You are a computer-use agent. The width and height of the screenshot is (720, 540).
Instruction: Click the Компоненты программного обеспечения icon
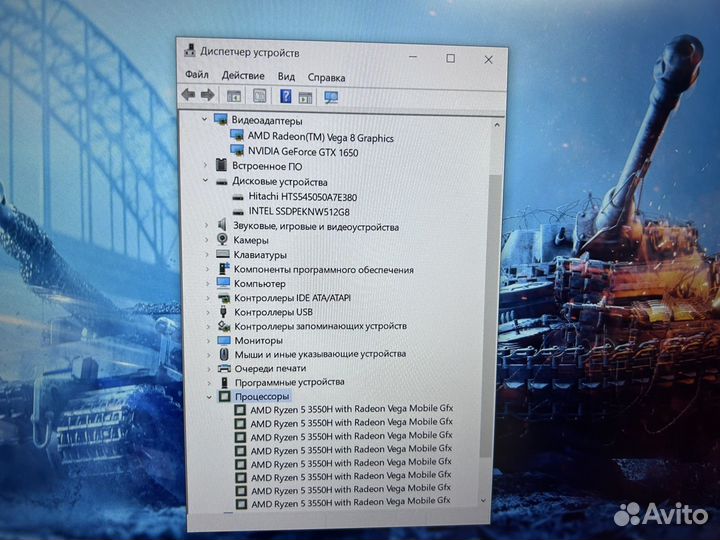(224, 269)
